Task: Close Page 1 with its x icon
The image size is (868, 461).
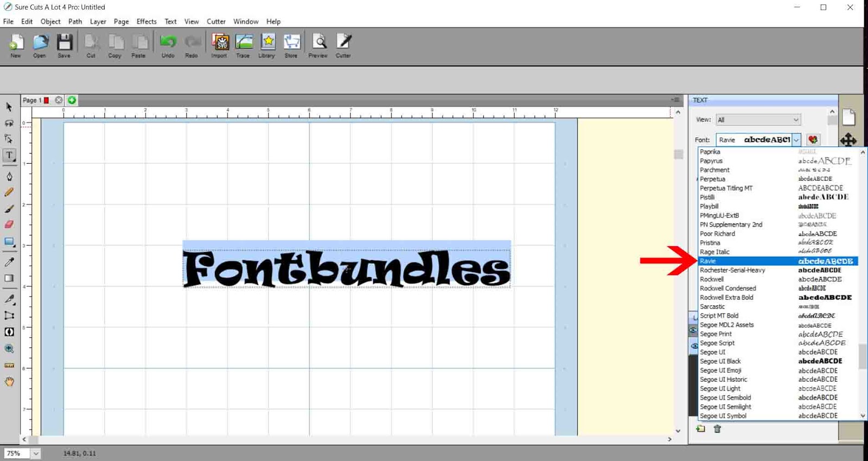Action: pos(59,100)
